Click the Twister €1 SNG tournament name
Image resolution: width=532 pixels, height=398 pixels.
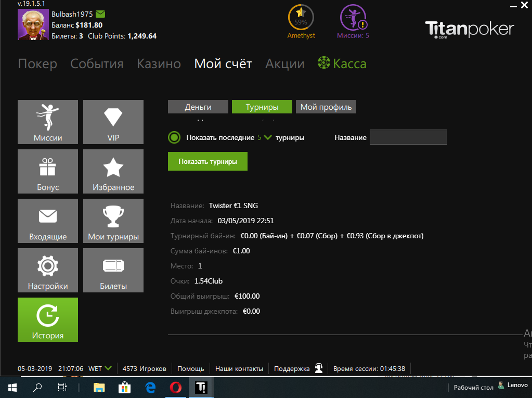233,206
